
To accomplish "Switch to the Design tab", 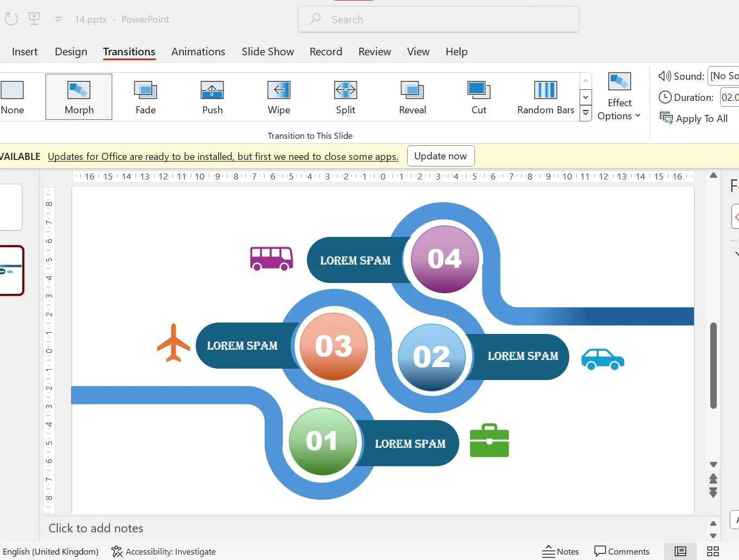I will [x=71, y=52].
